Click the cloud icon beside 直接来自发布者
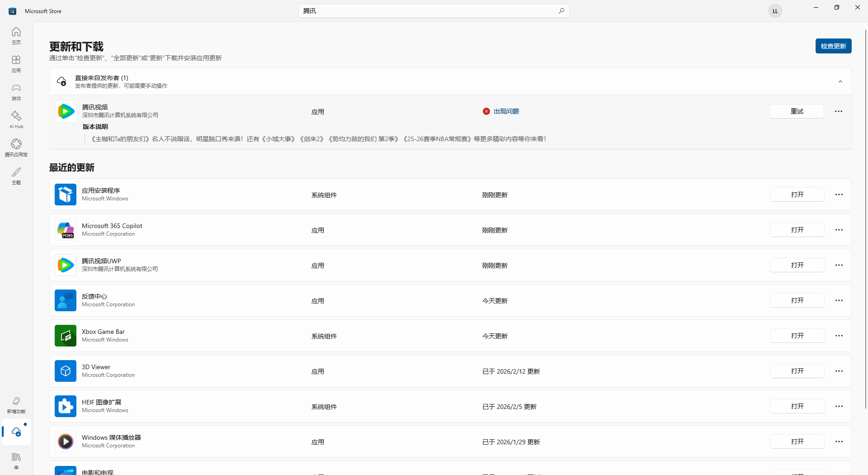The image size is (868, 475). pos(61,81)
